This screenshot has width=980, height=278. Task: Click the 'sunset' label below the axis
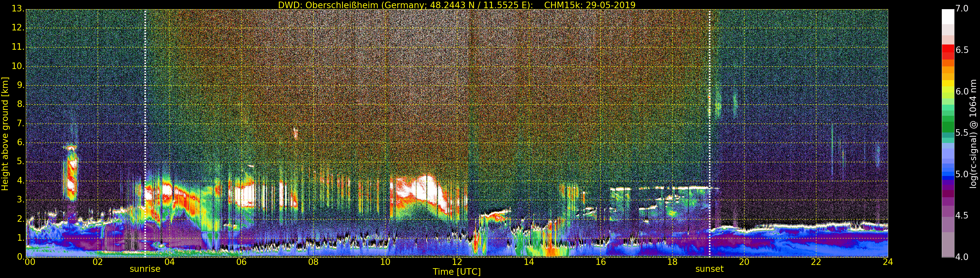pos(710,269)
